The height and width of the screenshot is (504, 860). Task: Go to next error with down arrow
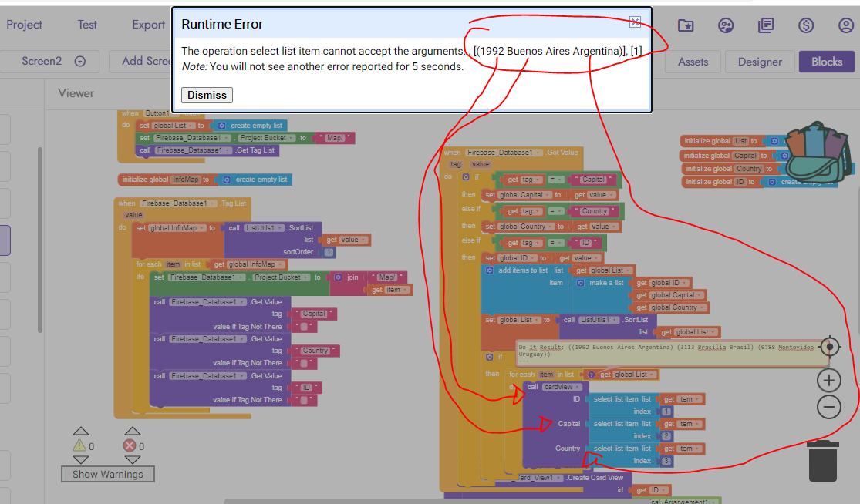(133, 459)
